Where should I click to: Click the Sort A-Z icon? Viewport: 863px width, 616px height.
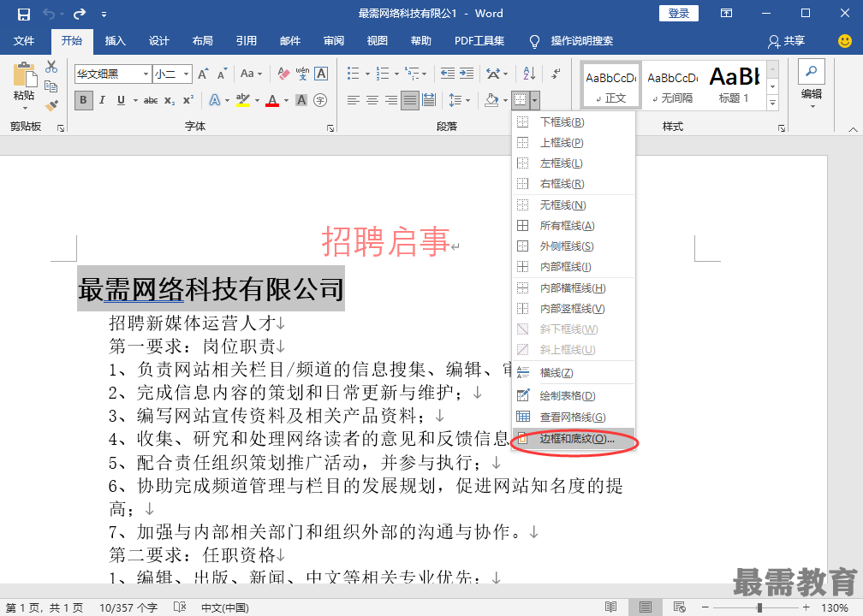tap(529, 74)
